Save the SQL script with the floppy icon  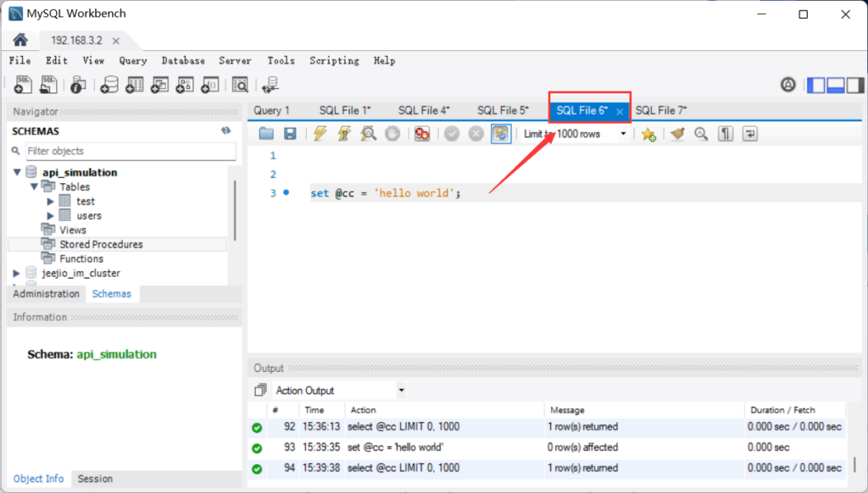coord(290,134)
